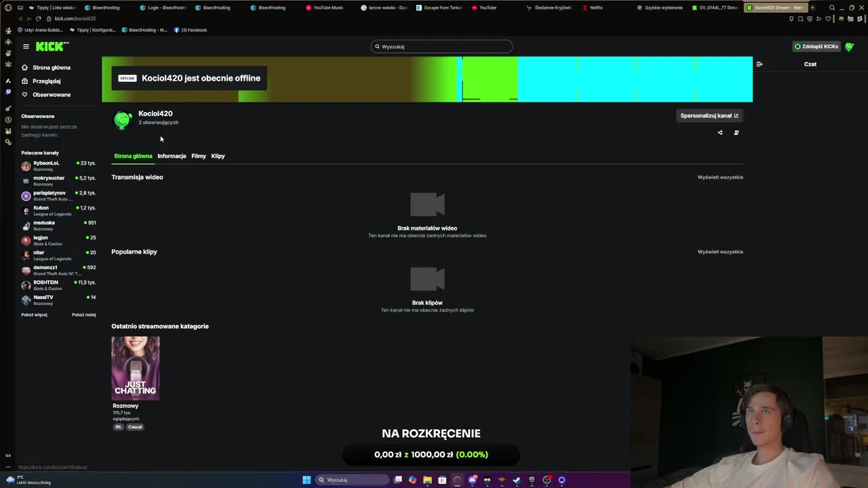
Task: Open the Udyr Arena Builds bookmark
Action: coord(40,30)
